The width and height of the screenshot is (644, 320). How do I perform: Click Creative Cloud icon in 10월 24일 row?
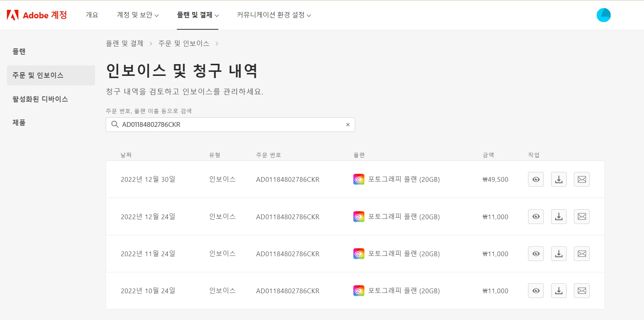click(x=359, y=291)
